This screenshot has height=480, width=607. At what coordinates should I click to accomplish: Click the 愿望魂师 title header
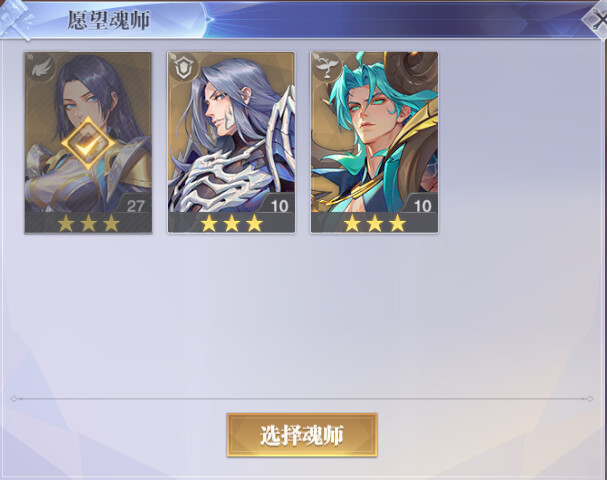point(109,20)
